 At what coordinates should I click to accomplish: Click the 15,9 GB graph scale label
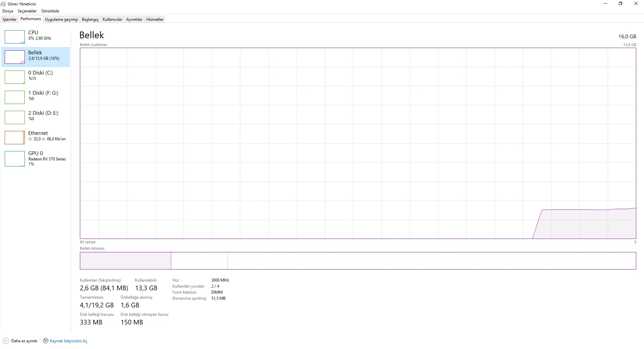630,45
